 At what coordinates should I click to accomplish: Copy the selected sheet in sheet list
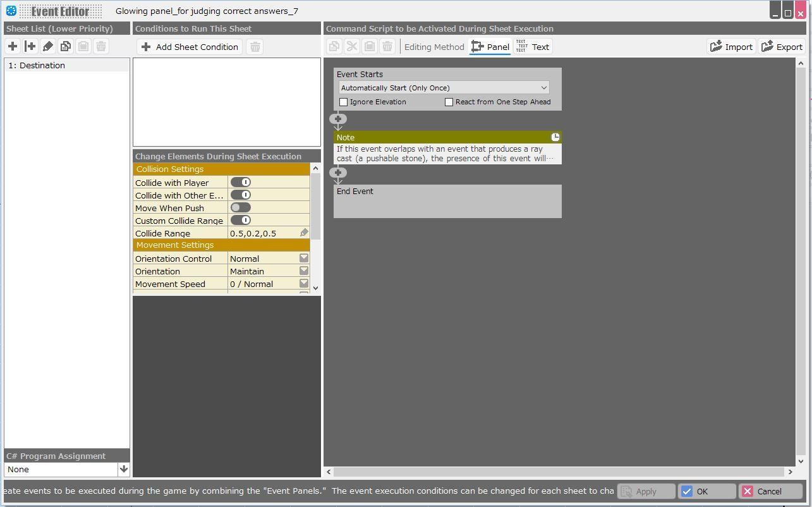click(66, 46)
